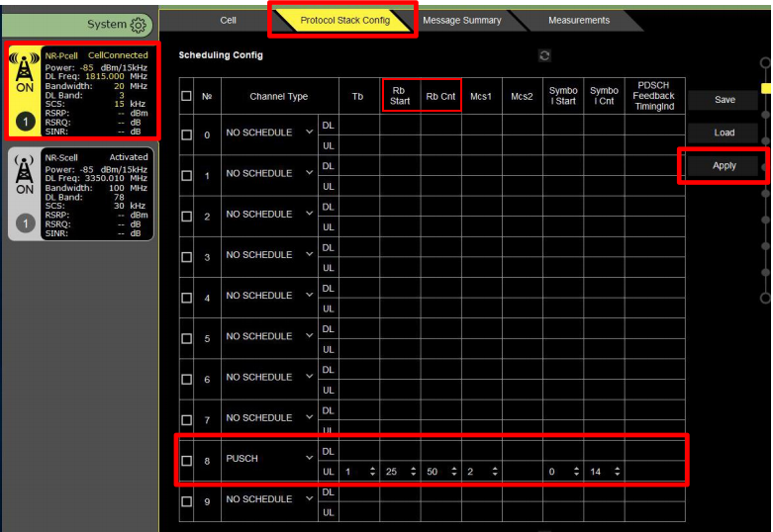This screenshot has height=532, width=773.
Task: Switch to the Message Summary tab
Action: coord(461,20)
